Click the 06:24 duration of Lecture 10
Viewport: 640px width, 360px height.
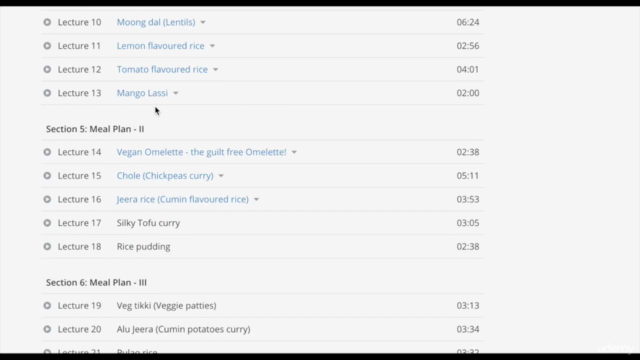[x=468, y=22]
